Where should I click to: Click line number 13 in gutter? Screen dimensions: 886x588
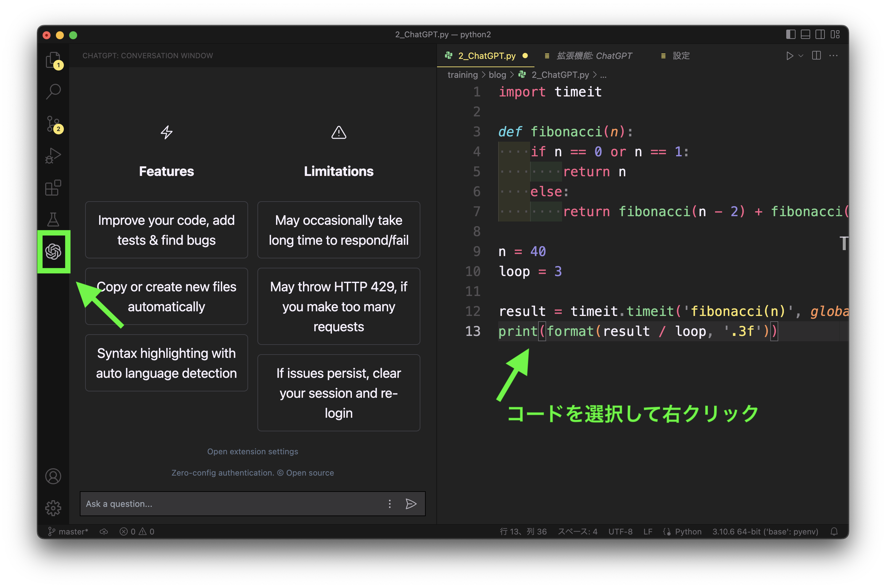473,331
